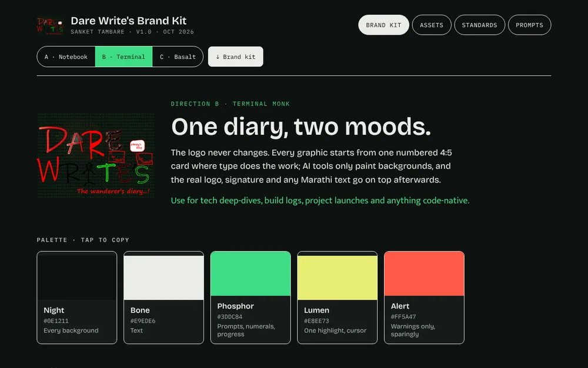The width and height of the screenshot is (588, 368).
Task: Switch to the Assets tab
Action: [432, 25]
